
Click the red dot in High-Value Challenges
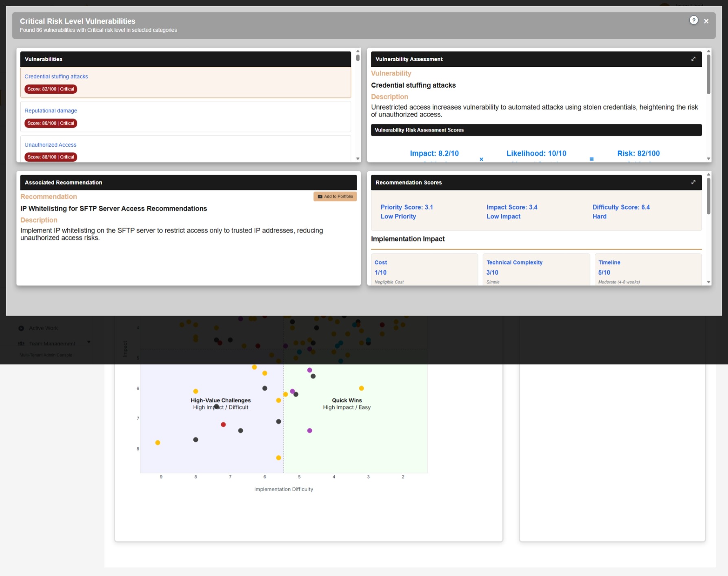click(x=223, y=424)
